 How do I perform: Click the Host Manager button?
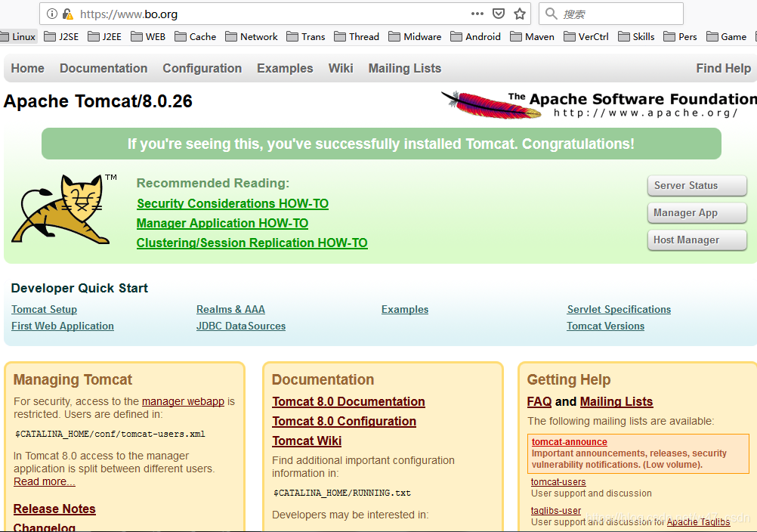(697, 240)
